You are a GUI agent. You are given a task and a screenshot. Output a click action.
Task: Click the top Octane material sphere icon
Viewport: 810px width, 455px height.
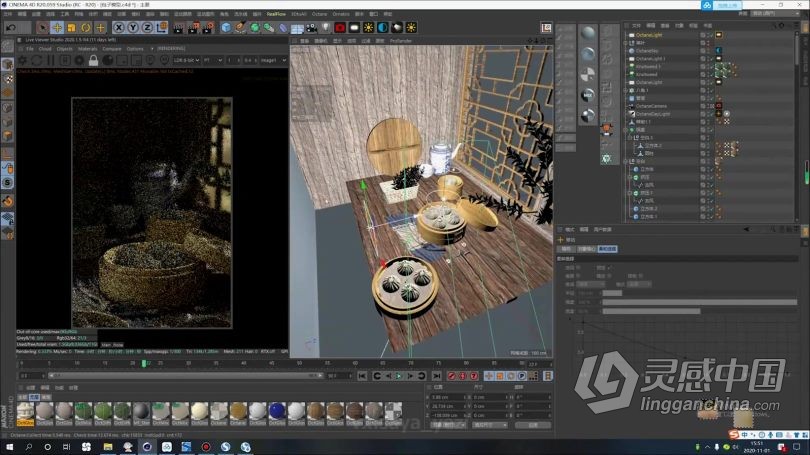click(588, 34)
